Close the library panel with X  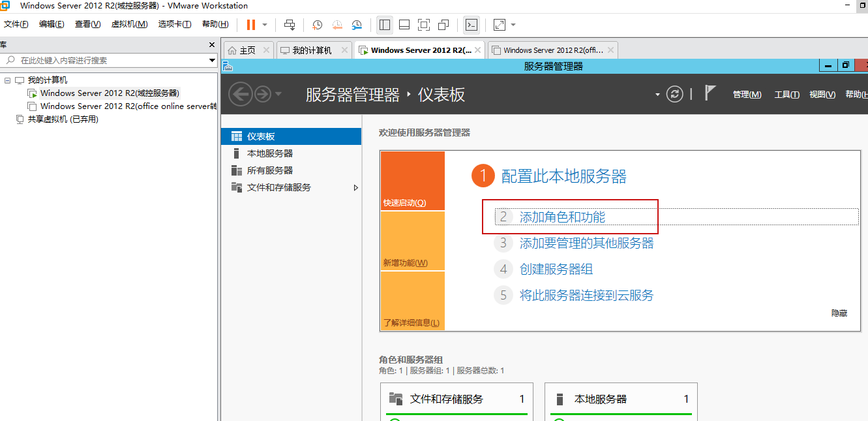(x=211, y=45)
